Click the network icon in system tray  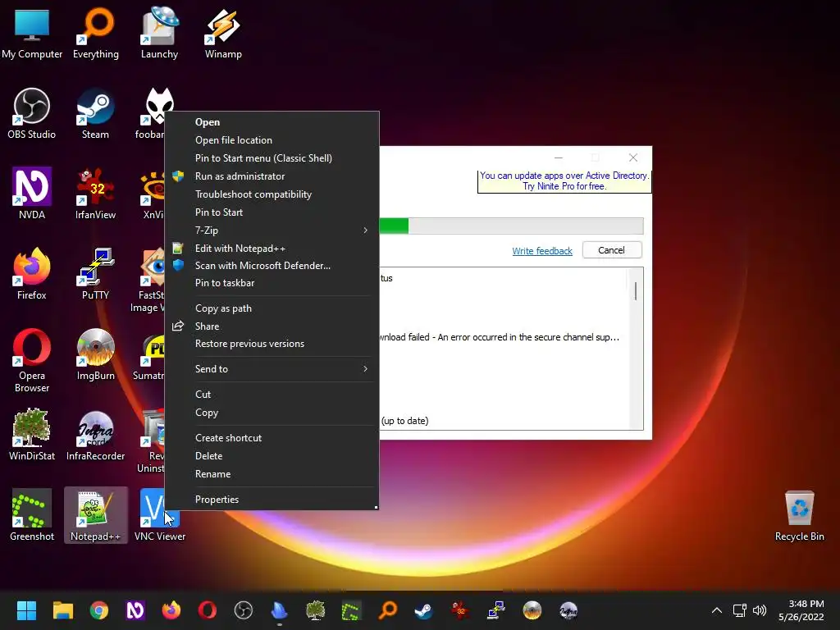click(740, 610)
